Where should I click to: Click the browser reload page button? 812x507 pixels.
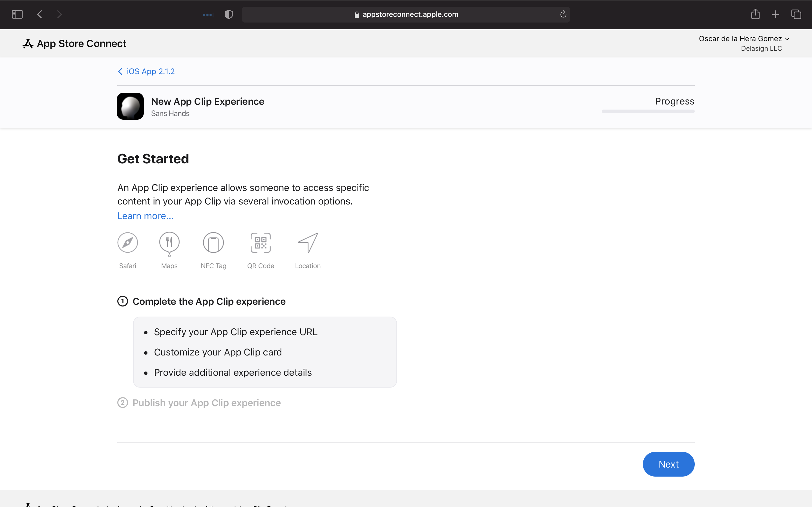coord(564,14)
